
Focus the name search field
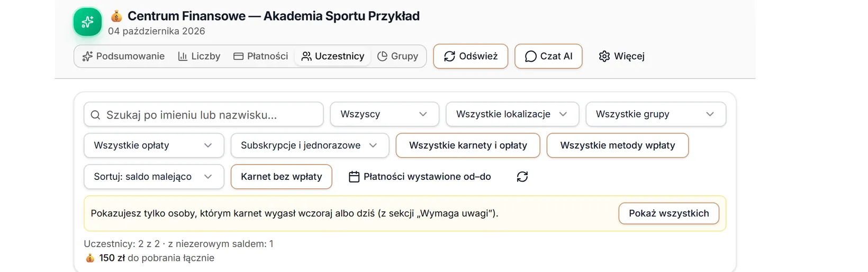tap(204, 114)
